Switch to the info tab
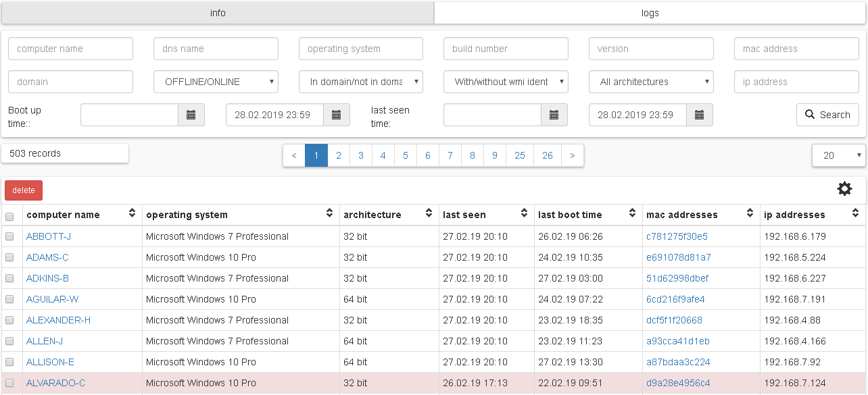The image size is (868, 395). [x=218, y=13]
